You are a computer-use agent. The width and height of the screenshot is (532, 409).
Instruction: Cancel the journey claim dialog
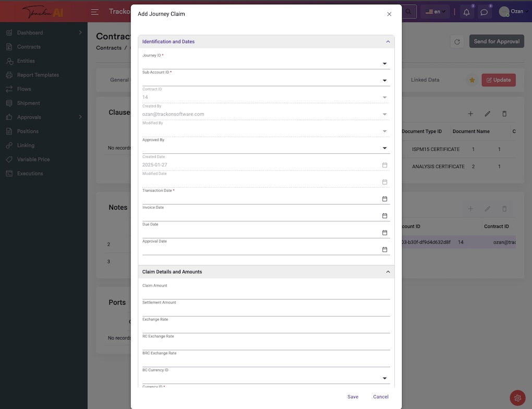point(381,397)
